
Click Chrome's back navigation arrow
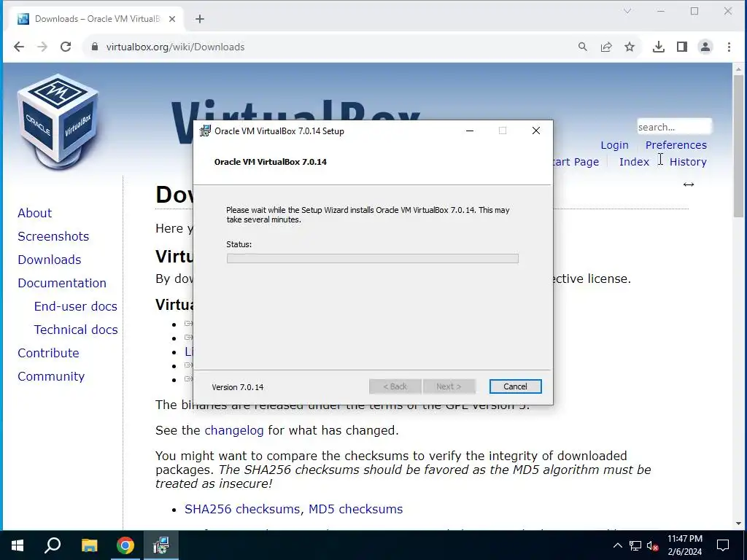pyautogui.click(x=19, y=47)
